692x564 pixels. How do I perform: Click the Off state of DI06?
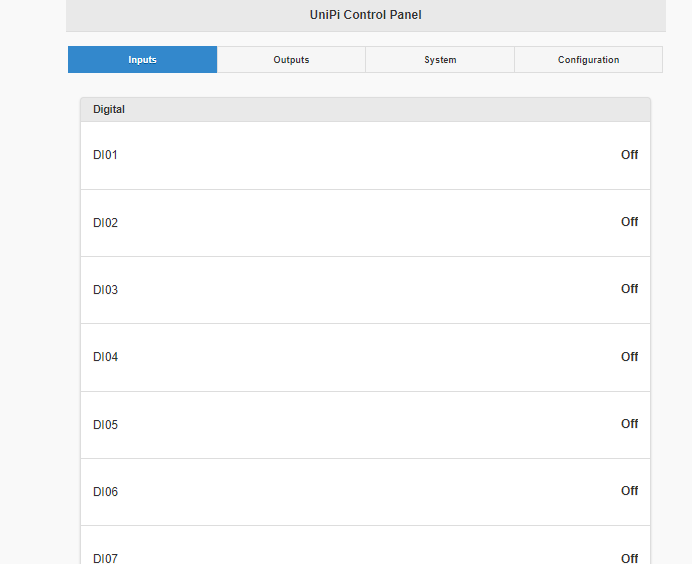click(629, 491)
